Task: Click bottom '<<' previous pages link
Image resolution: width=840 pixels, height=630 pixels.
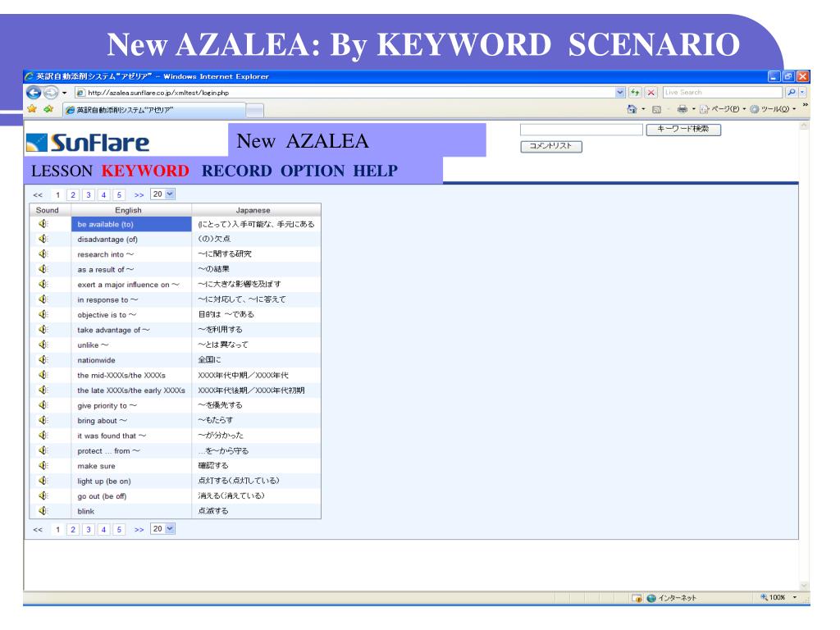Action: click(x=38, y=530)
